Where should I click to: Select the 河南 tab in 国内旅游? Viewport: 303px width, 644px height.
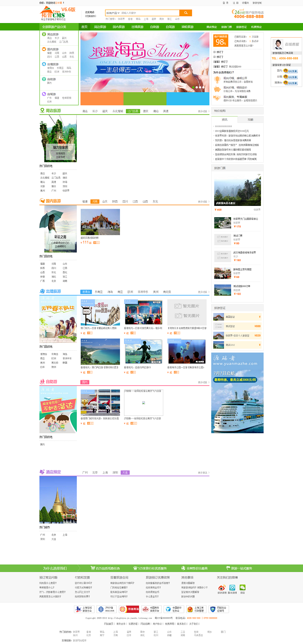95,201
